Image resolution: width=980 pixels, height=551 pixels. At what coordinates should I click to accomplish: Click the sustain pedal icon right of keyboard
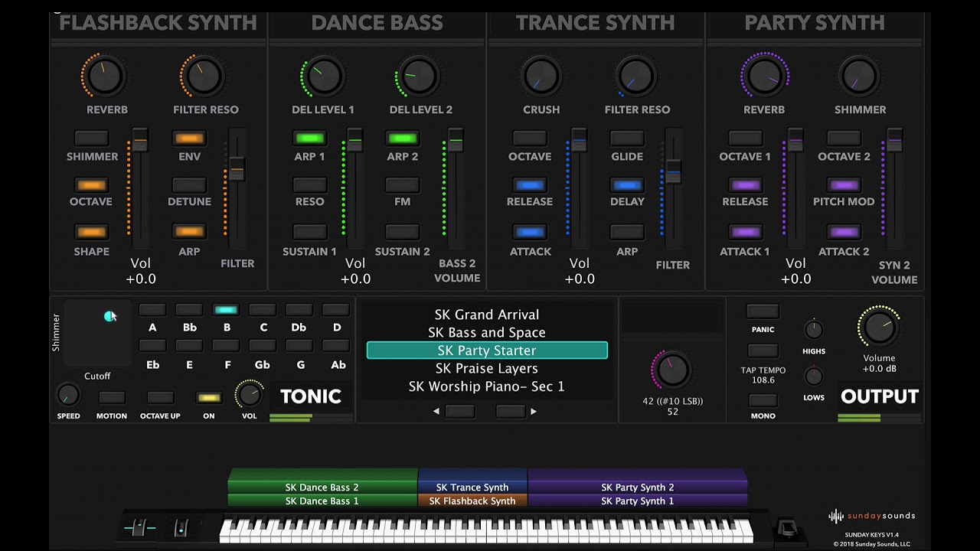coord(786,529)
